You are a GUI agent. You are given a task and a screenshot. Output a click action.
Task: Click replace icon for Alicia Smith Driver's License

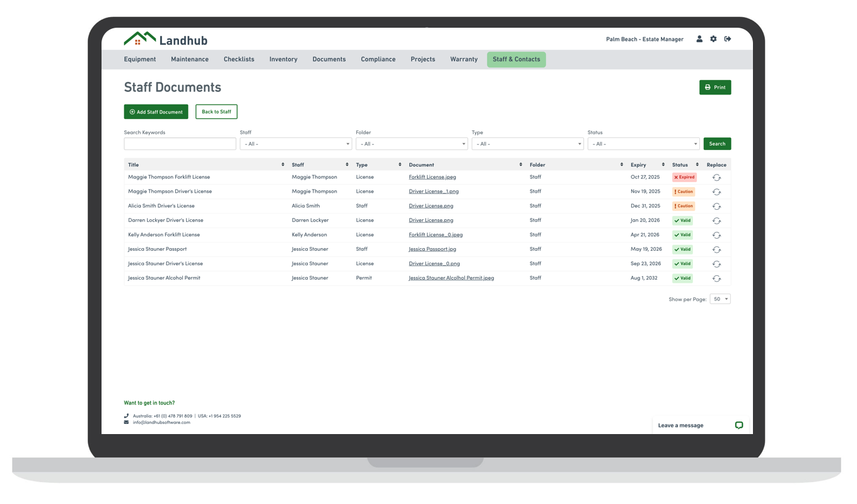pos(716,207)
